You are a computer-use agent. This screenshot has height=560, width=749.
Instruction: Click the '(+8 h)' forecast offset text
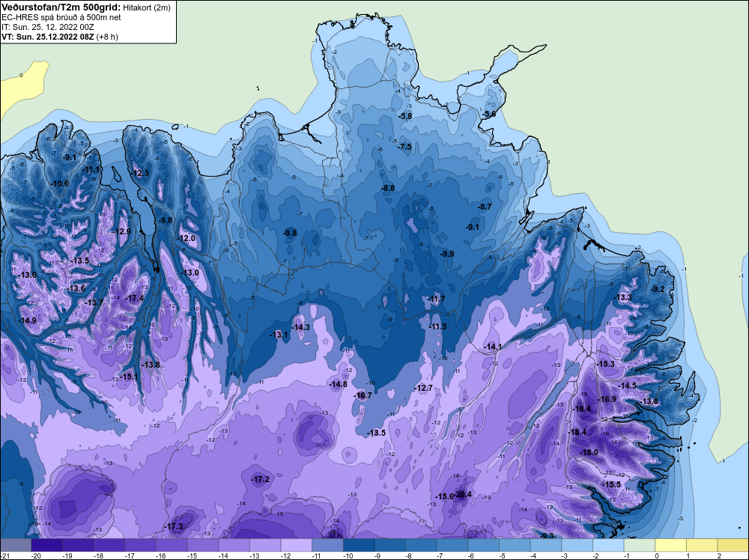[x=107, y=37]
